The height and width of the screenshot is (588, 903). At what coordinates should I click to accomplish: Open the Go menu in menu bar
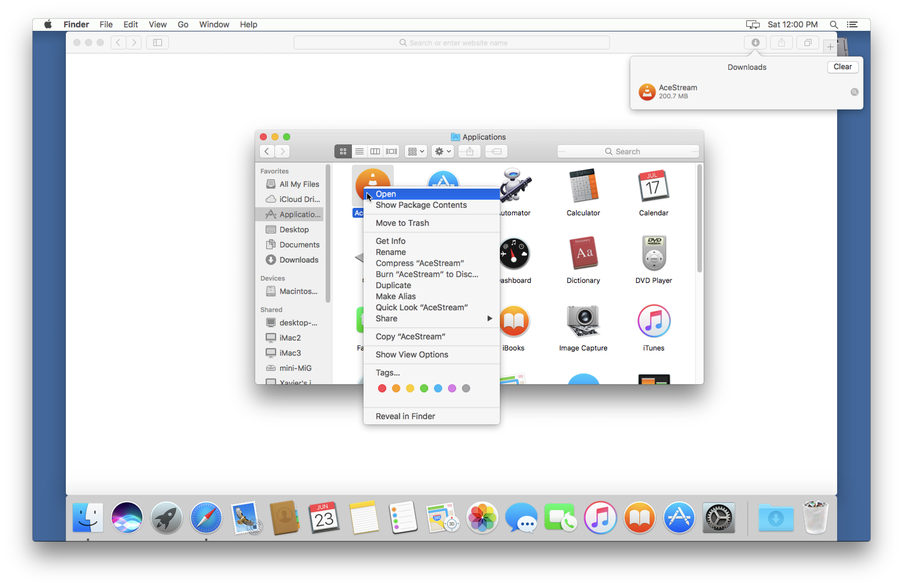coord(183,24)
